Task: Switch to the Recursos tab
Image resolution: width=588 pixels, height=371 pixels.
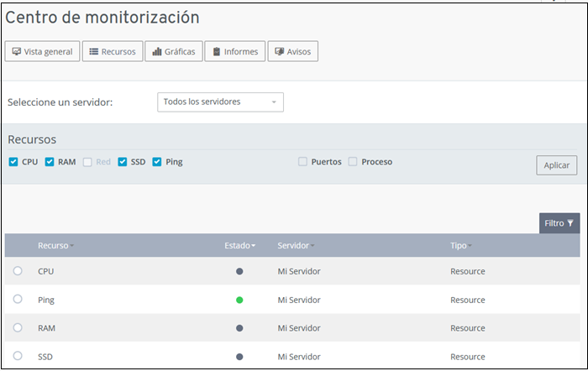Action: point(113,51)
